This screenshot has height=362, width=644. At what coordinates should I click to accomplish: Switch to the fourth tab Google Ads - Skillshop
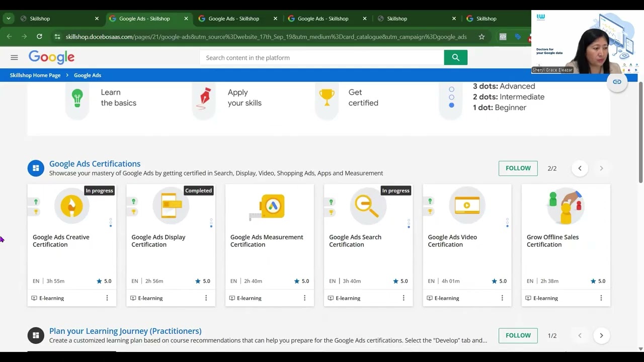328,19
